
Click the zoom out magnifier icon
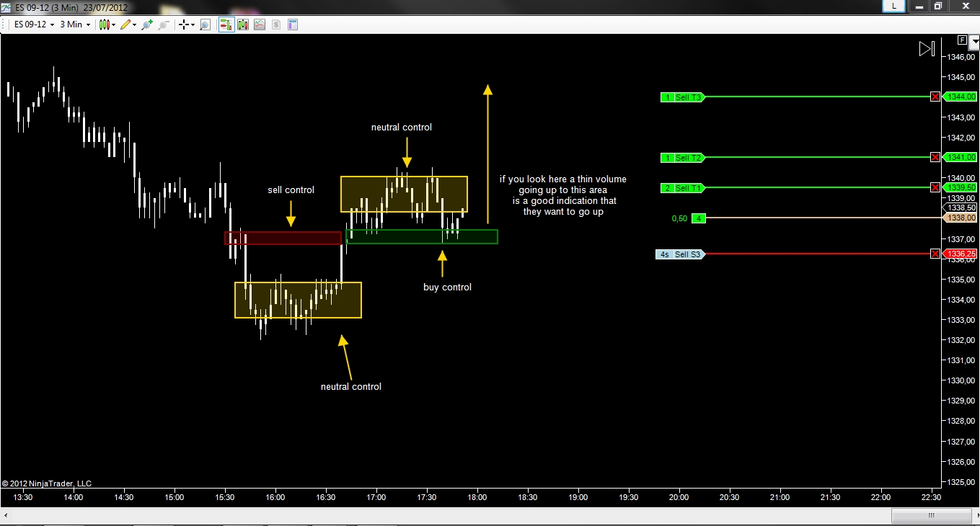164,24
